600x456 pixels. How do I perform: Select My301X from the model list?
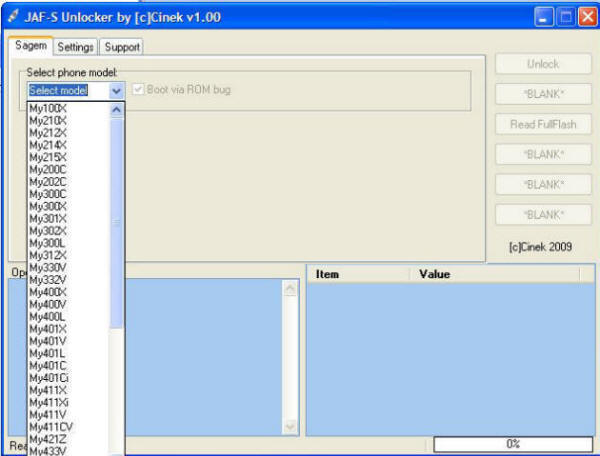69,219
